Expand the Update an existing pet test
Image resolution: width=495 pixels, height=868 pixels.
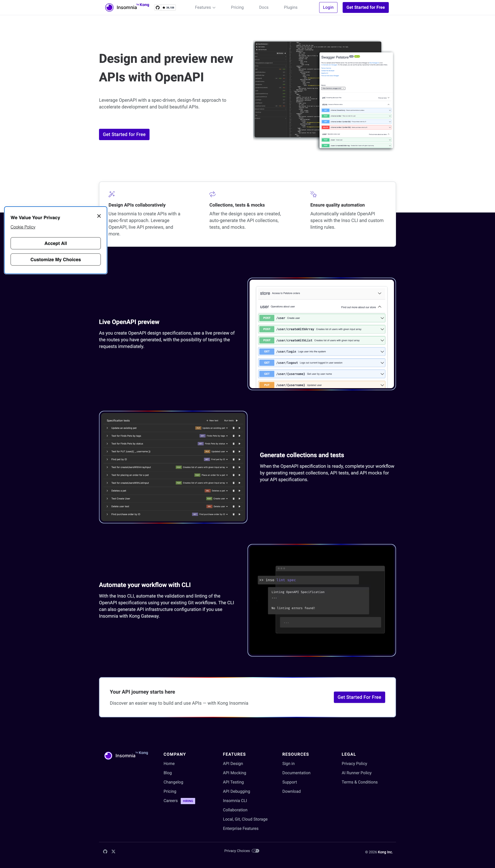click(x=107, y=428)
